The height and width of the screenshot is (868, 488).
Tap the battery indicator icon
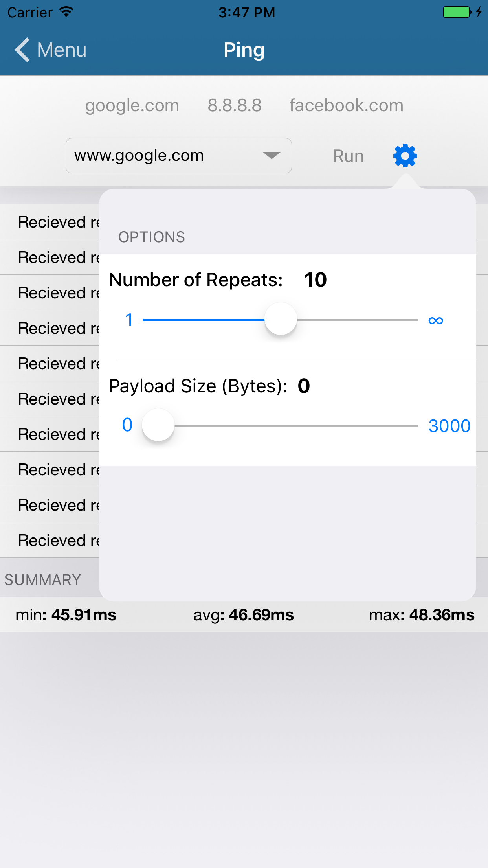(457, 12)
